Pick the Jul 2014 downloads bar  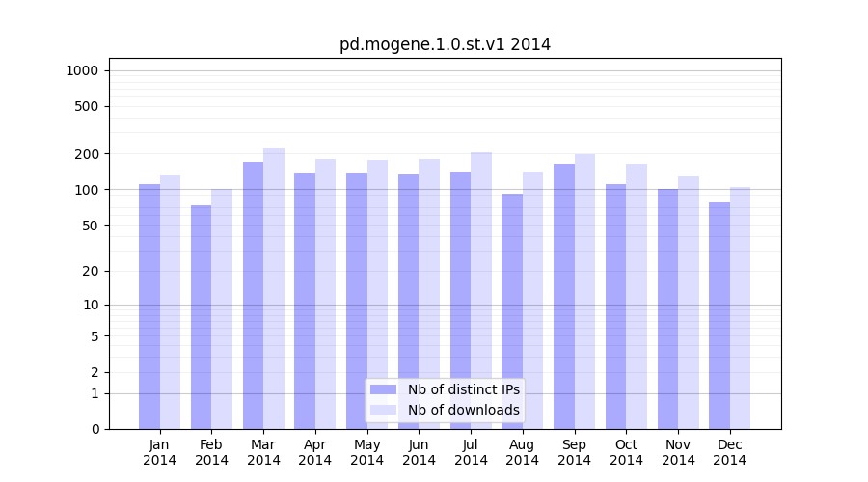point(481,290)
